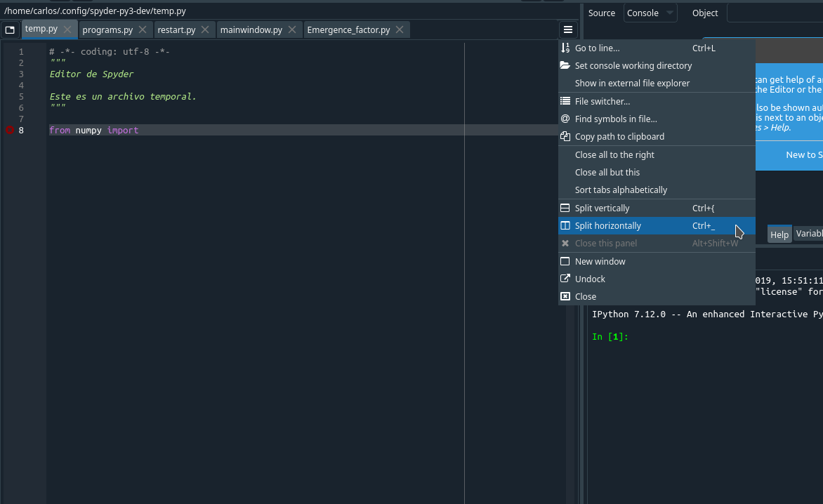The image size is (823, 504).
Task: Click the temp.py file path label
Action: [95, 11]
